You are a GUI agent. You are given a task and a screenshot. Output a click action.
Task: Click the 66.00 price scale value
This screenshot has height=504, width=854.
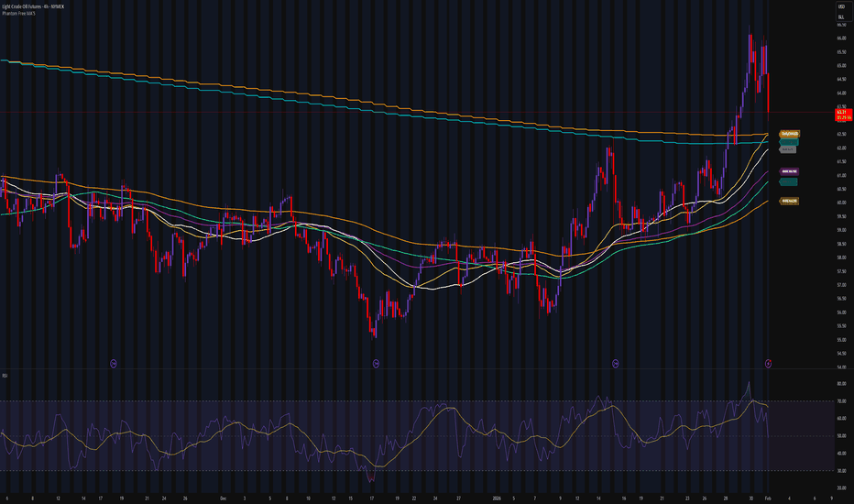pos(841,38)
